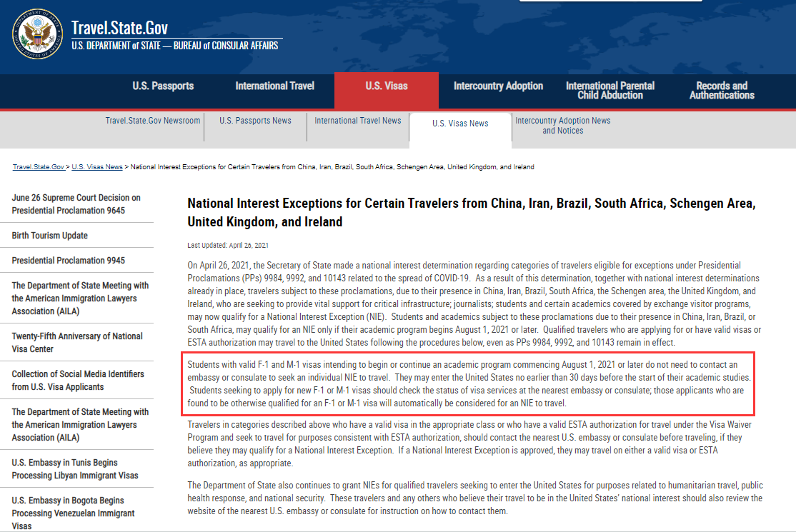Open International Parental Child Abduction menu
796x532 pixels.
pos(610,90)
